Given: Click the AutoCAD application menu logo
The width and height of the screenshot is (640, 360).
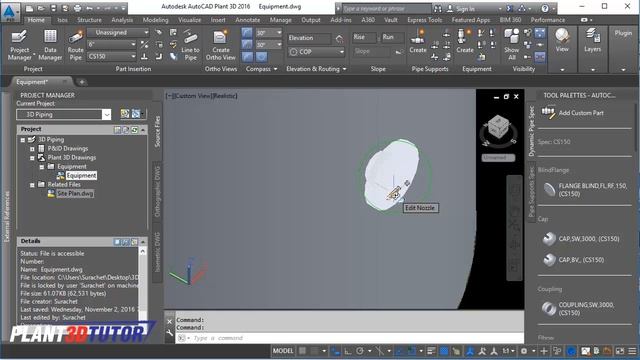Looking at the screenshot, I should (x=9, y=12).
